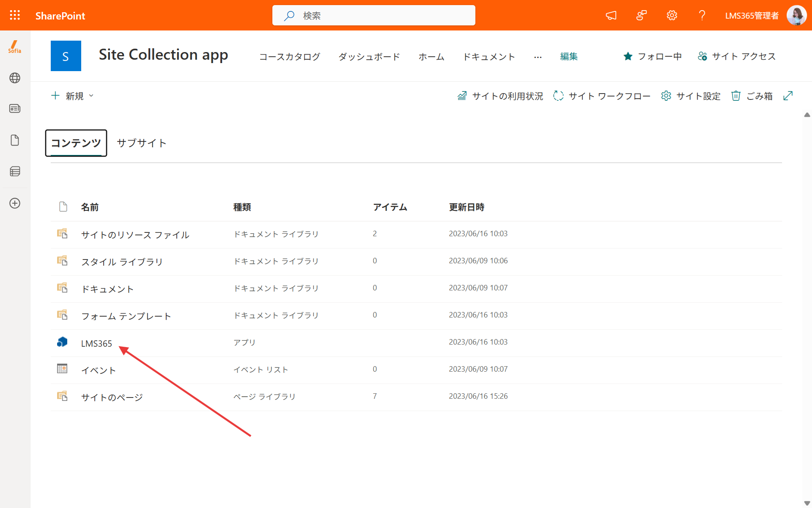This screenshot has width=812, height=508.
Task: Click the blue S site logo
Action: [66, 56]
